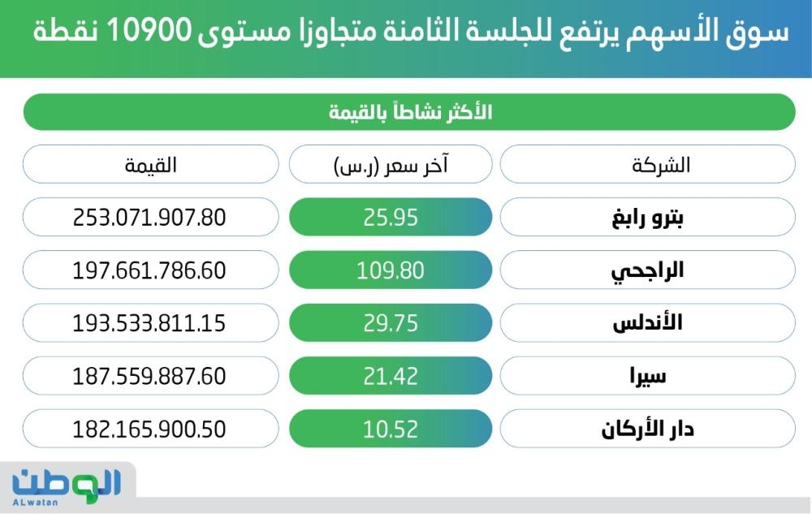This screenshot has width=812, height=514.
Task: Click the value 193.533.811.15
Action: pyautogui.click(x=149, y=322)
